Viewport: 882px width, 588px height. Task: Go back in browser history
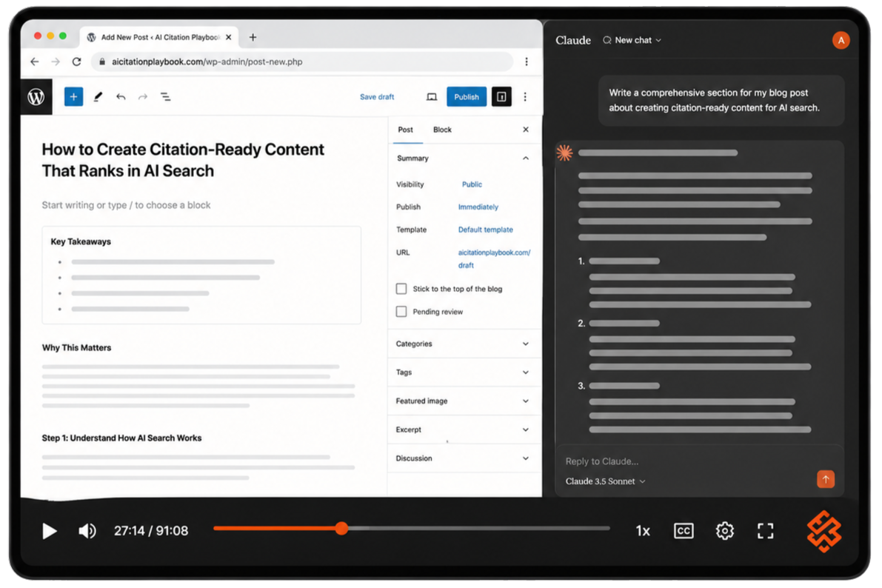tap(35, 62)
